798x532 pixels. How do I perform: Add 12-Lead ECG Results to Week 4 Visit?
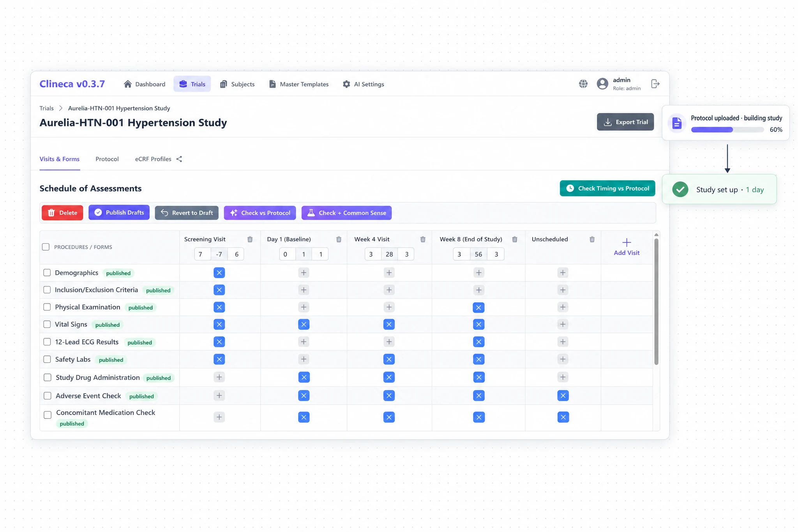pyautogui.click(x=389, y=342)
